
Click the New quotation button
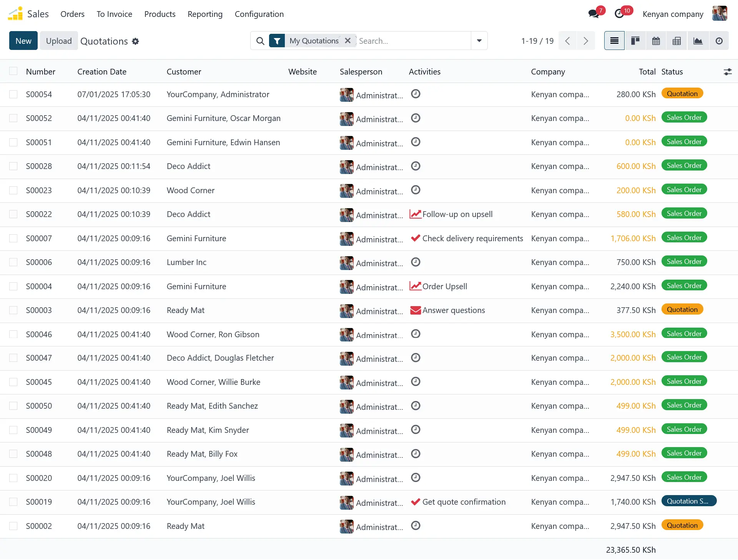[23, 41]
